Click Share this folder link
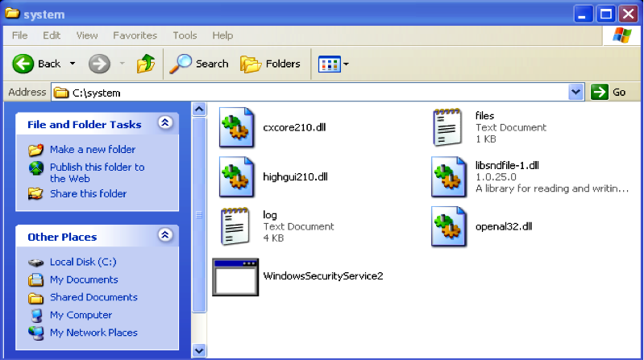Screen dimensions: 644x360 (x=89, y=194)
